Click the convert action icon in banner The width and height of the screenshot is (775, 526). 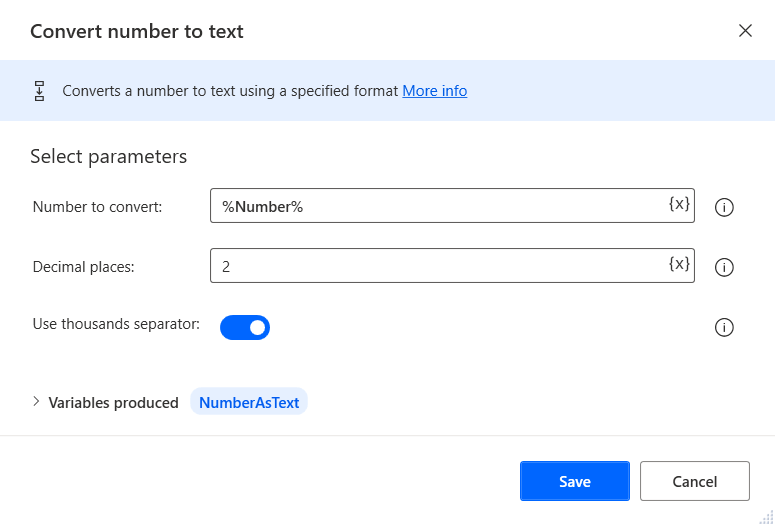[40, 91]
